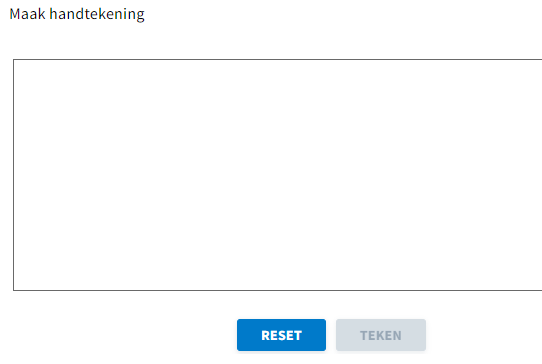Click the word 'handtekening' in the title
The width and height of the screenshot is (542, 364).
97,15
